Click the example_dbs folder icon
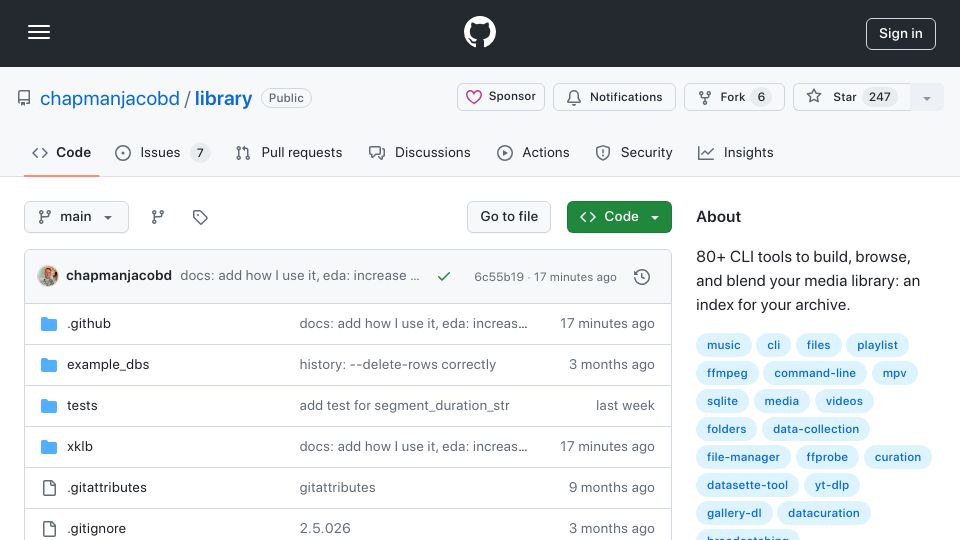 pos(49,364)
